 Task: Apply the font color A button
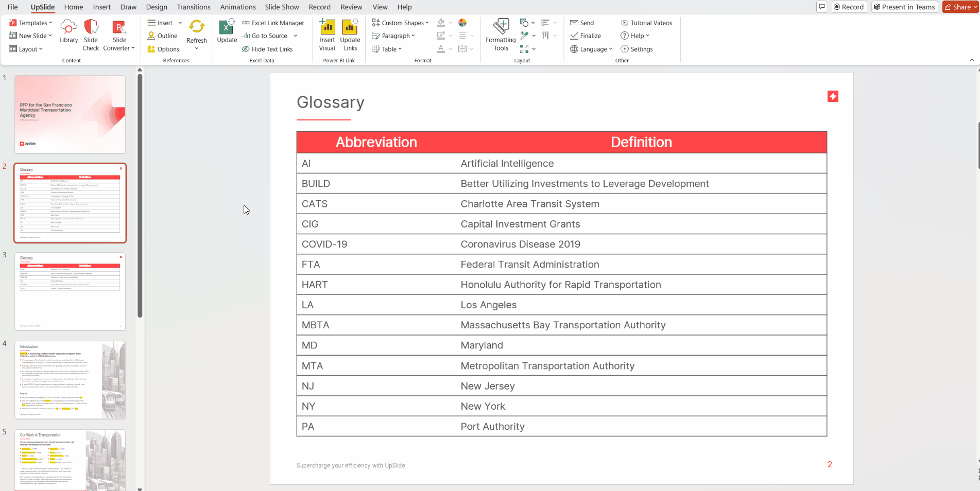click(441, 49)
